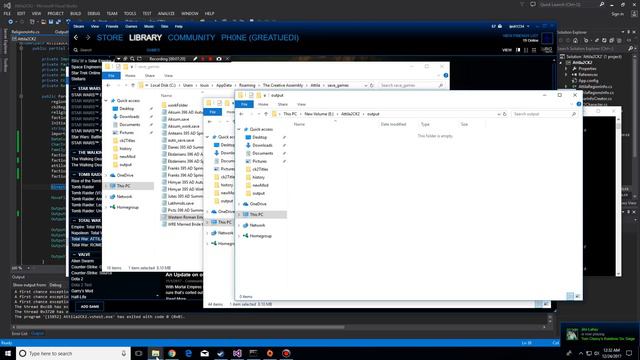Open File Explorer from the taskbar
640x360 pixels.
pyautogui.click(x=156, y=353)
